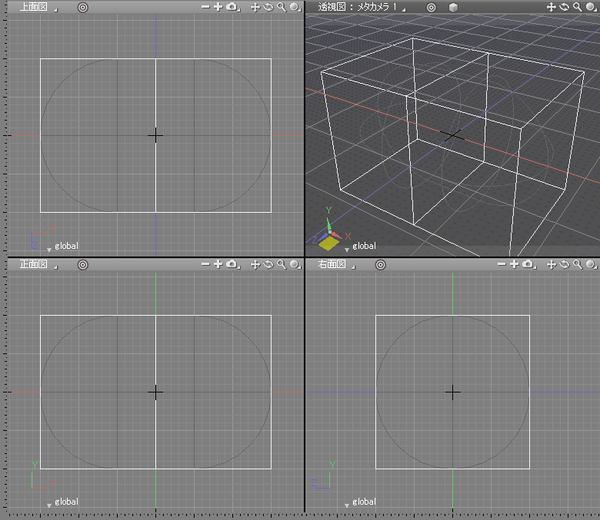Viewport: 600px width, 520px height.
Task: Click the rotate icon in perspective view header
Action: 565,7
